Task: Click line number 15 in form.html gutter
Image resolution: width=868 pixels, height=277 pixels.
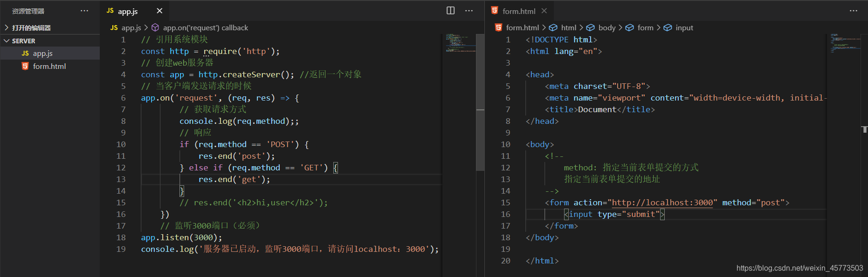Action: point(505,203)
